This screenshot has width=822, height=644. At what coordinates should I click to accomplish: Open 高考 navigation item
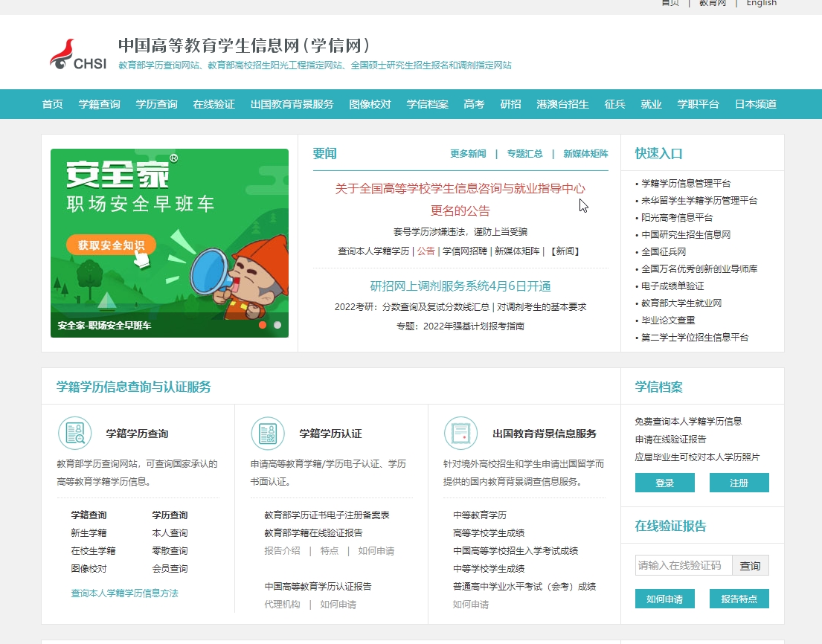(x=474, y=104)
